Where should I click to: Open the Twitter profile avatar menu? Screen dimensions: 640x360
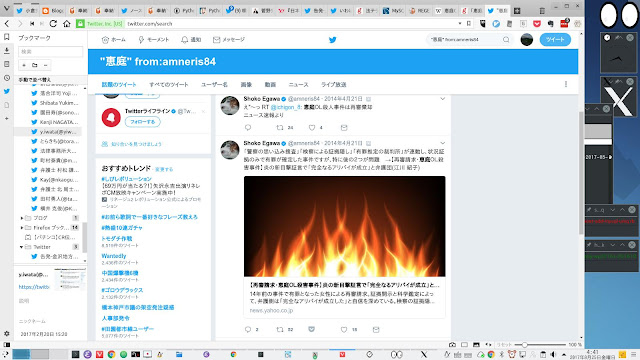pos(527,40)
